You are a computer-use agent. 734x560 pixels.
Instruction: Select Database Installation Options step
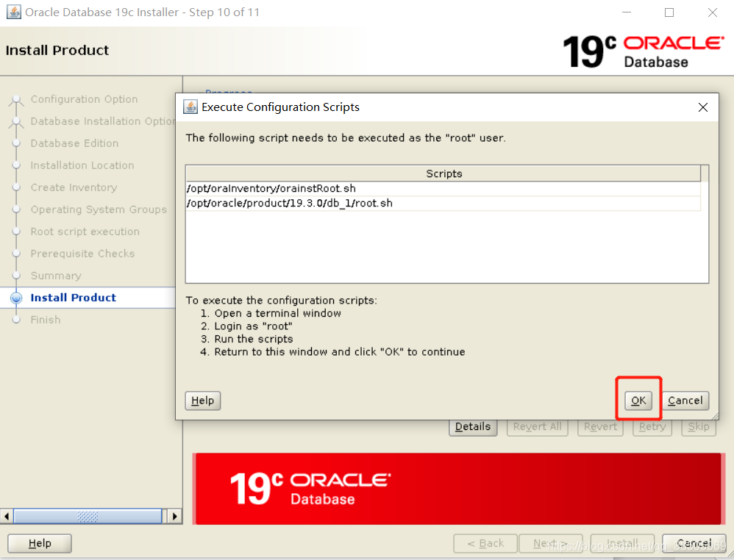point(103,121)
